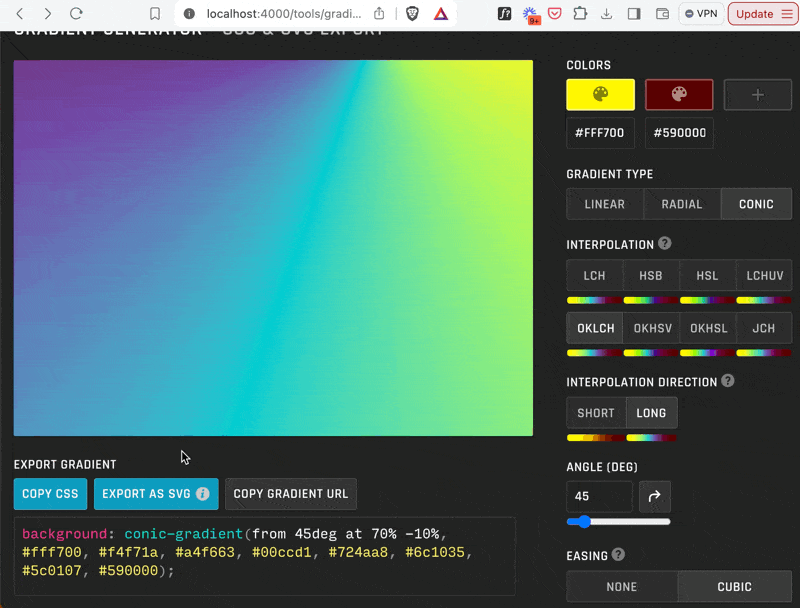Click the #590000 hex color field
This screenshot has height=608, width=800.
point(680,133)
